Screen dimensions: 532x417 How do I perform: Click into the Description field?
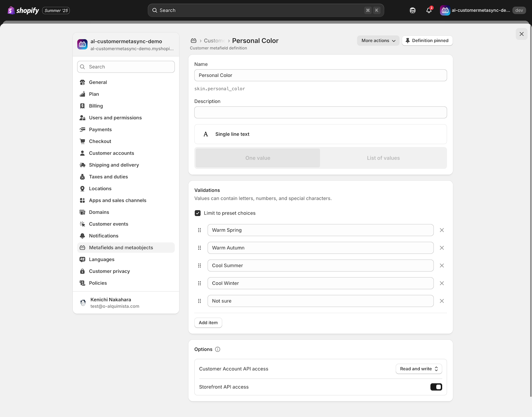pos(320,113)
